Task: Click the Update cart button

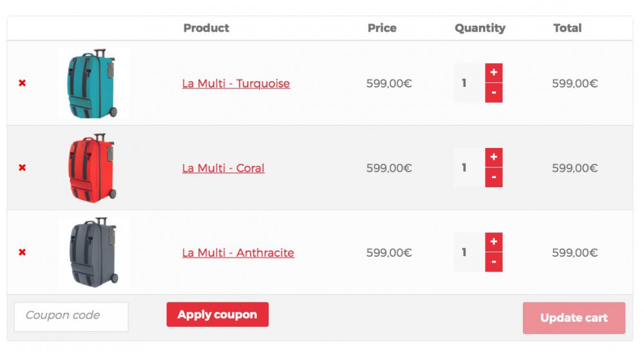Action: [574, 318]
